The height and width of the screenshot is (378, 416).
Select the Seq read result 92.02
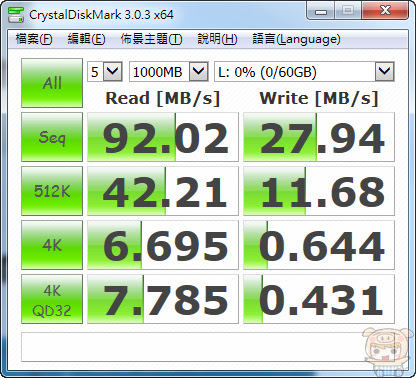(x=163, y=137)
